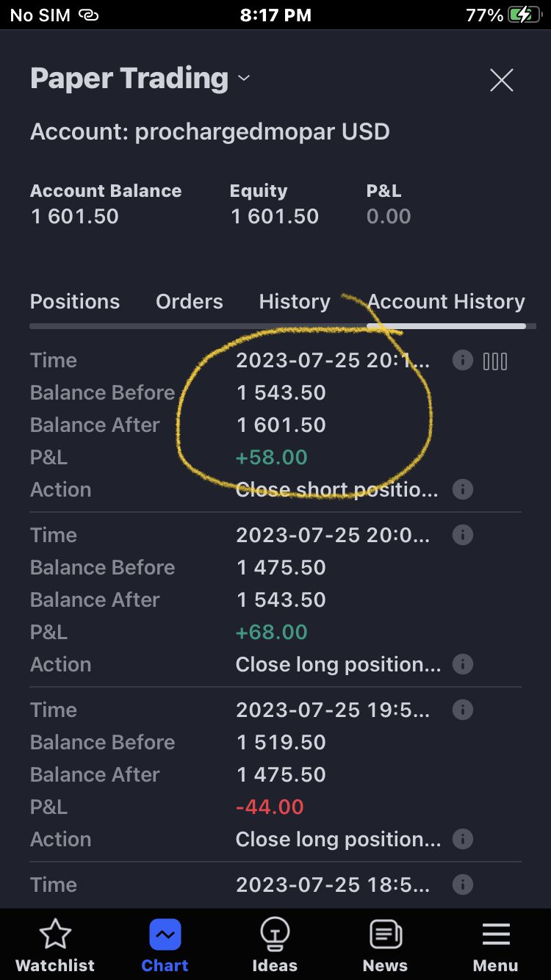551x980 pixels.
Task: Expand the Paper Trading dropdown chevron
Action: [244, 78]
